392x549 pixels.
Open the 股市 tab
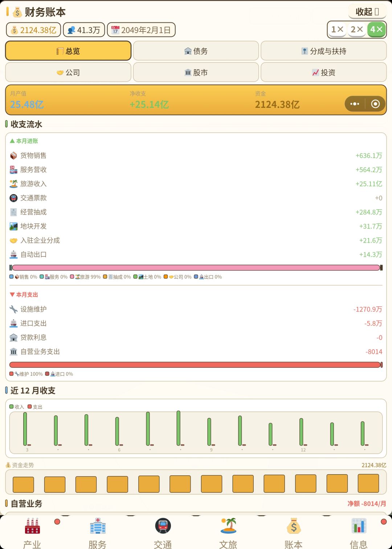pyautogui.click(x=196, y=72)
